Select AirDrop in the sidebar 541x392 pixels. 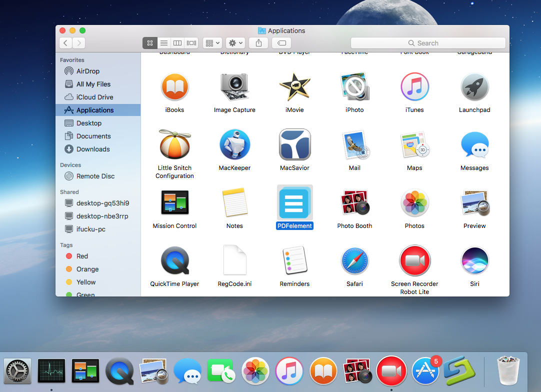point(88,71)
